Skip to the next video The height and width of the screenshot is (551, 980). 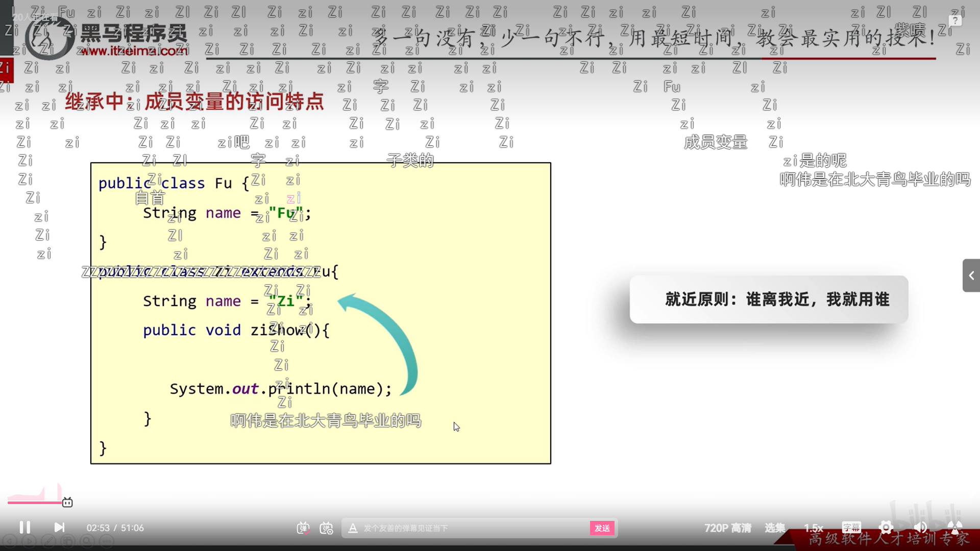(x=59, y=528)
